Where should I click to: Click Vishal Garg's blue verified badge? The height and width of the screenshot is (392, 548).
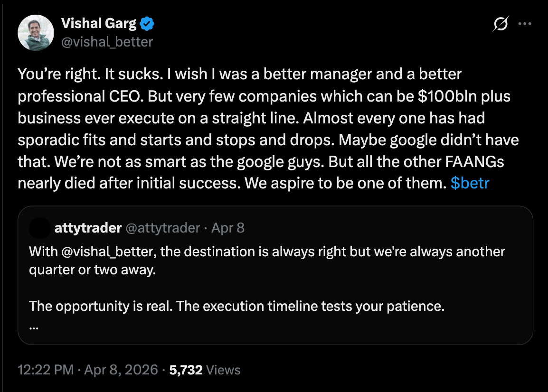coord(146,23)
